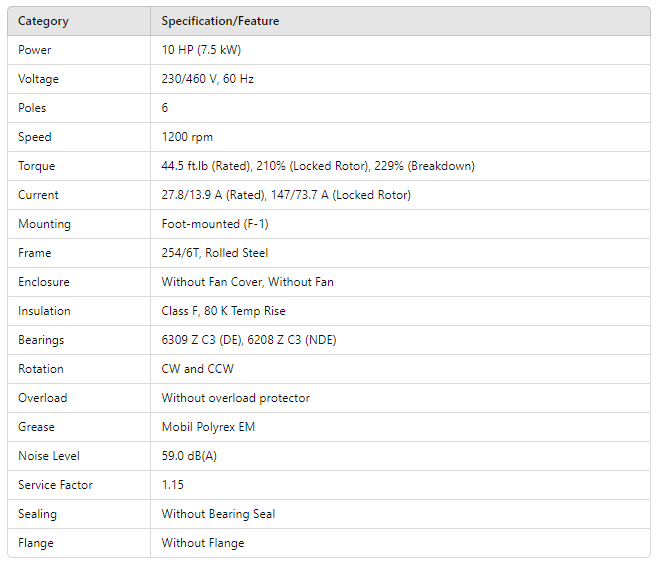Select the CW and CCW rotation cell
The width and height of the screenshot is (658, 565).
[x=198, y=369]
